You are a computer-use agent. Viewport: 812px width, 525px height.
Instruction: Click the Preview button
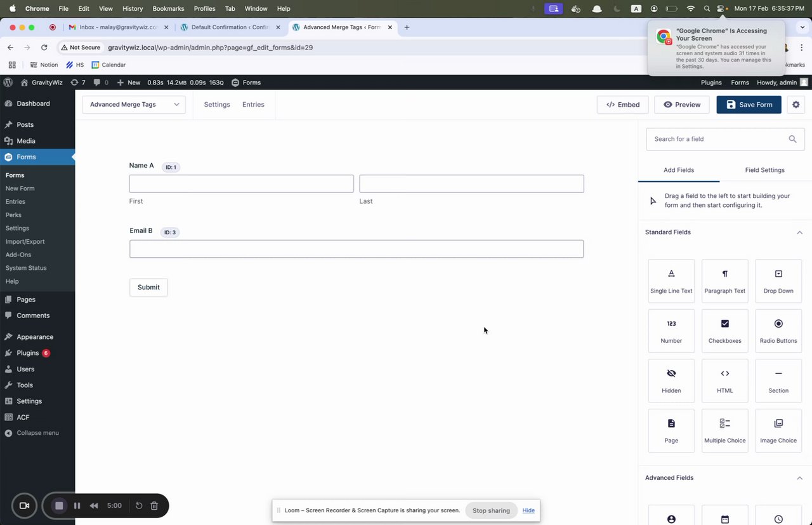682,105
